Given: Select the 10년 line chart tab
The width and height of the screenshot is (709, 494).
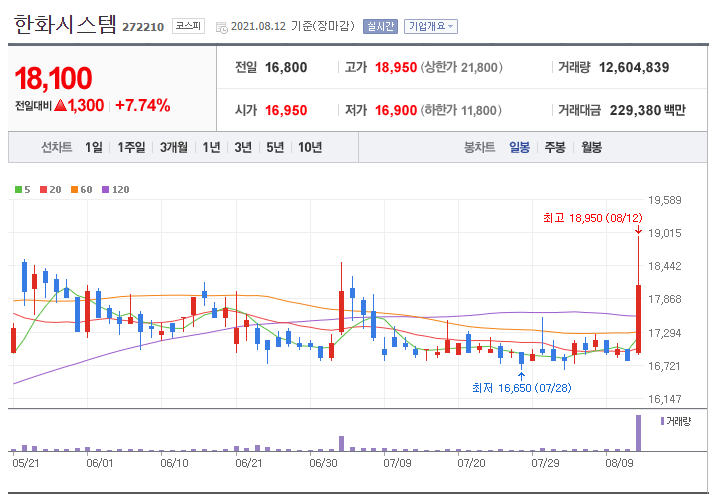Looking at the screenshot, I should pyautogui.click(x=310, y=147).
